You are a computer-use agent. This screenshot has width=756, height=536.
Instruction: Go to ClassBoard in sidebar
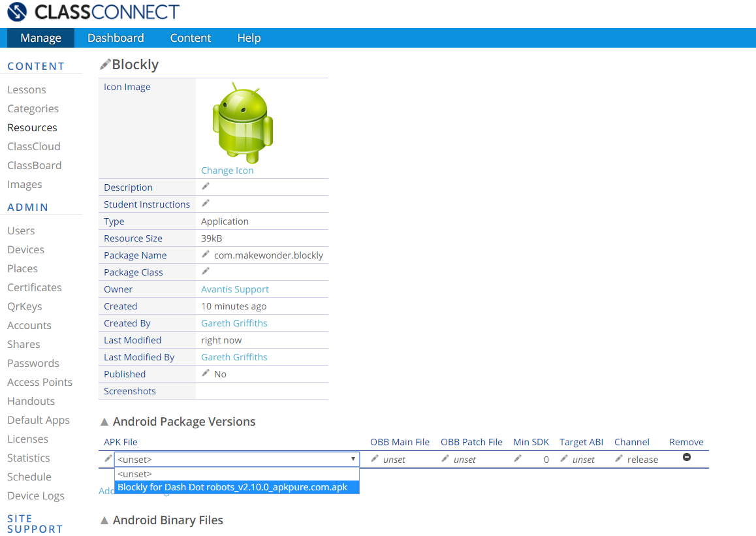(34, 165)
